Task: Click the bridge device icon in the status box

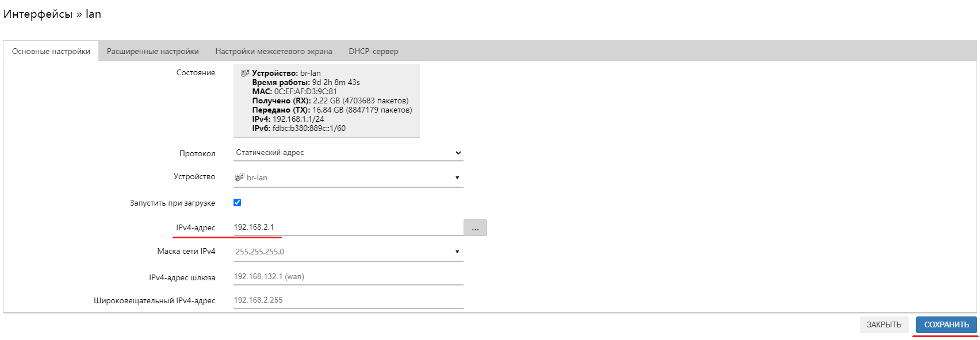Action: (x=245, y=73)
